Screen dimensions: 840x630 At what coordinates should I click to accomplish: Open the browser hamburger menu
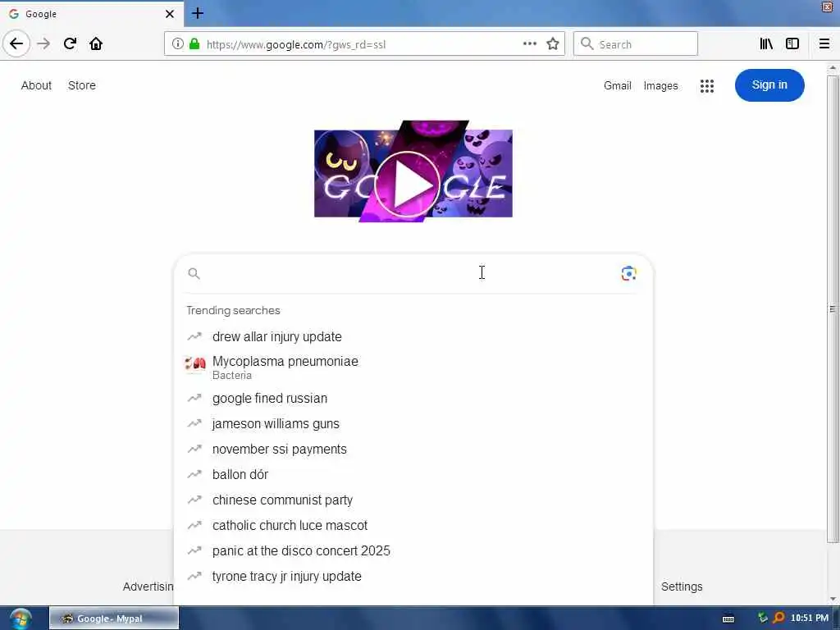824,44
